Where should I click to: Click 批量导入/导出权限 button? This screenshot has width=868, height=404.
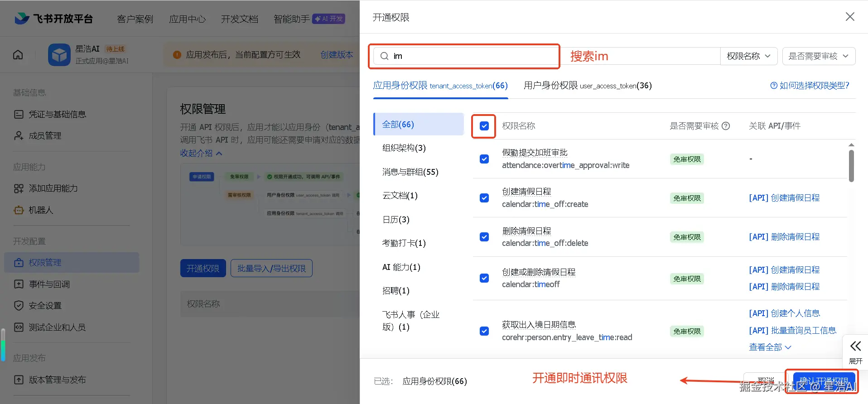271,269
